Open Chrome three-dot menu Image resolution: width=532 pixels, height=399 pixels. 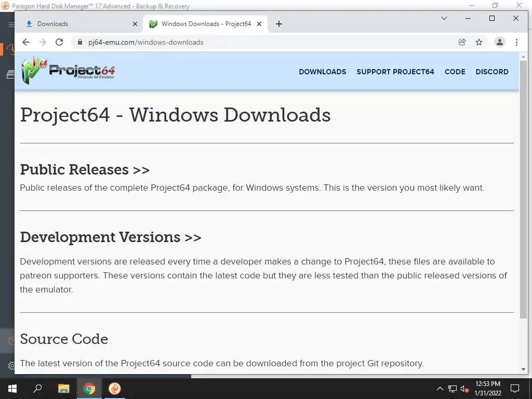point(516,42)
